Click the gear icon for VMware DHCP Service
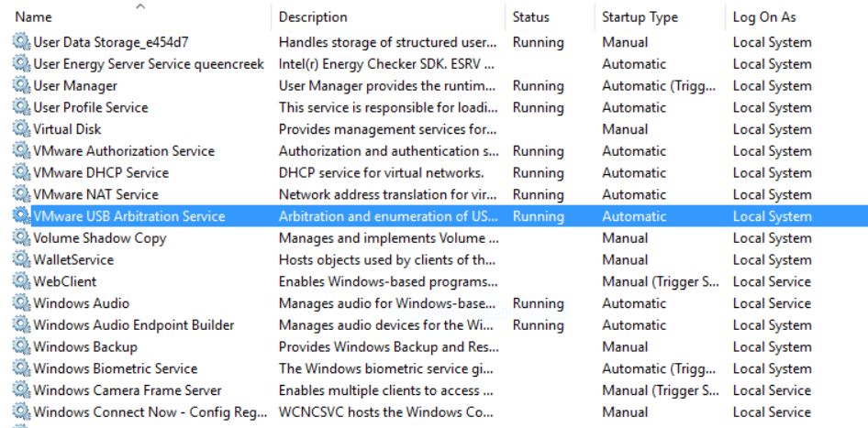 pos(21,172)
